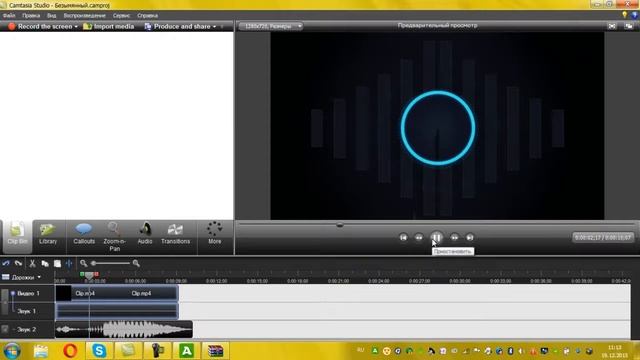Click the taskbar clock
Image resolution: width=640 pixels, height=360 pixels.
tap(614, 351)
